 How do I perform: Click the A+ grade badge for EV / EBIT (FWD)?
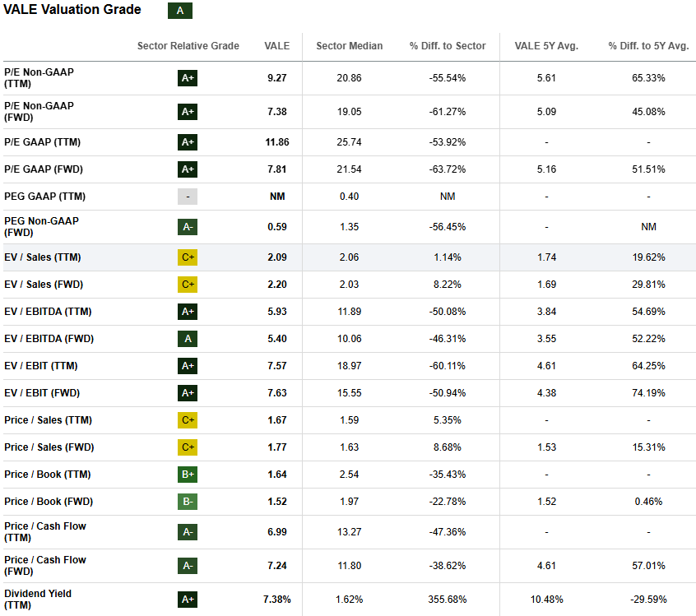(x=188, y=393)
